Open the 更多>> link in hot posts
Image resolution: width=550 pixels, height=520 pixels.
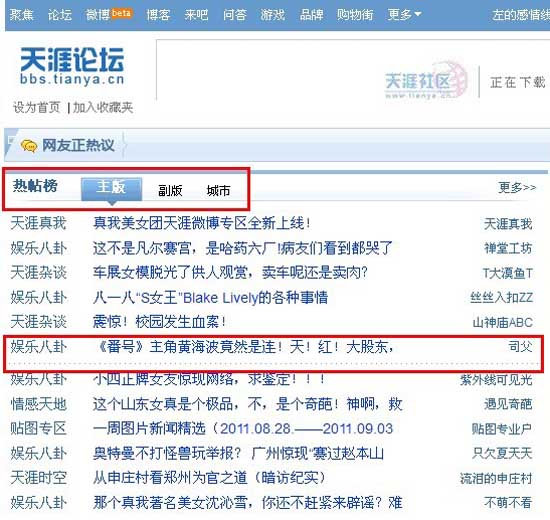point(517,188)
